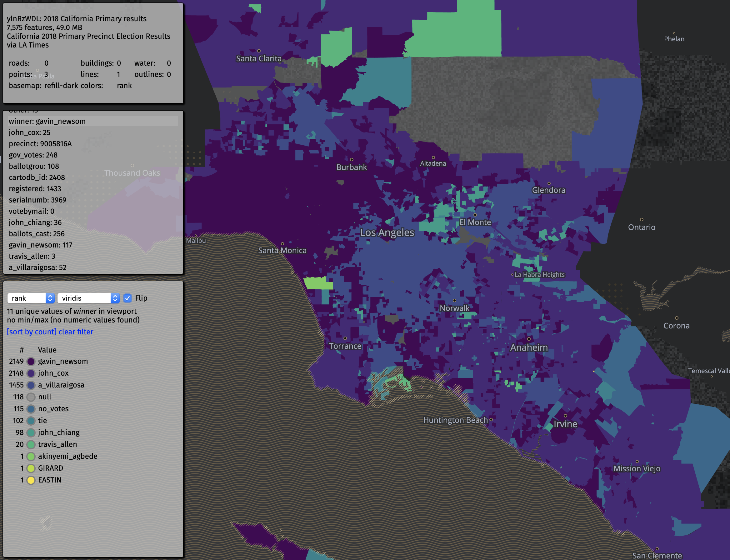
Task: Click the Santa Clarita map label
Action: 259,59
